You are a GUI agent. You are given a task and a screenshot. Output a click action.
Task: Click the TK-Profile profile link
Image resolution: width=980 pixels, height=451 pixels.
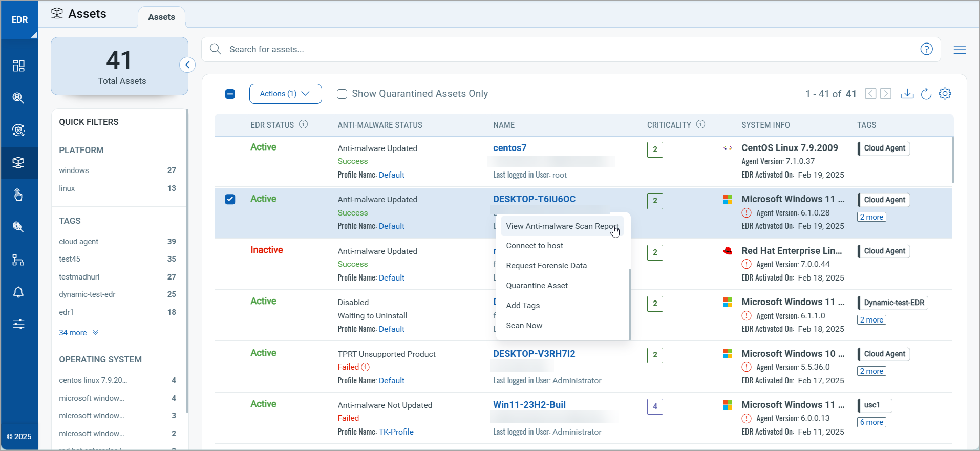(396, 432)
